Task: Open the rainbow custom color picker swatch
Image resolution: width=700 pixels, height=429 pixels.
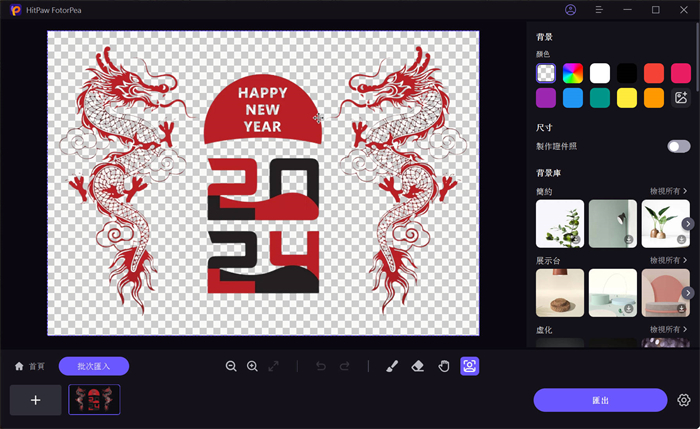Action: coord(573,73)
